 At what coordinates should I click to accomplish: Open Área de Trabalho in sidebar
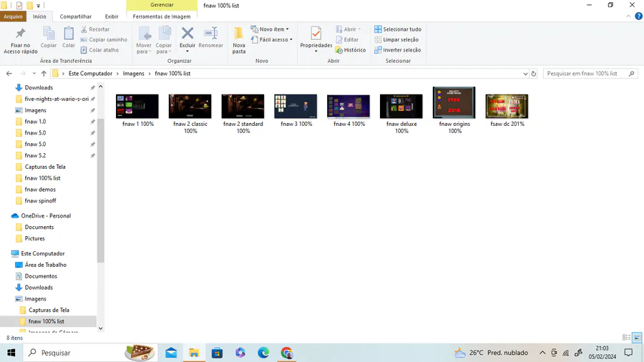coord(45,265)
